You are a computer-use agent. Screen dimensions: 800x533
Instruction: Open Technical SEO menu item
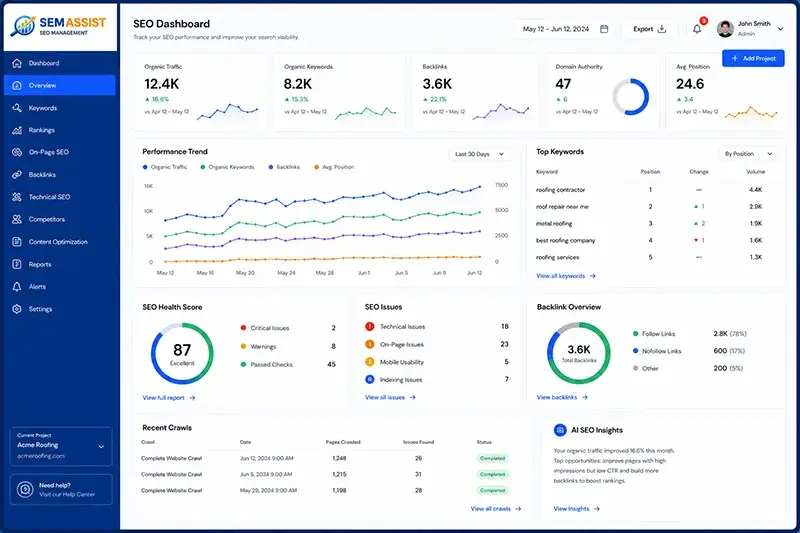click(60, 197)
